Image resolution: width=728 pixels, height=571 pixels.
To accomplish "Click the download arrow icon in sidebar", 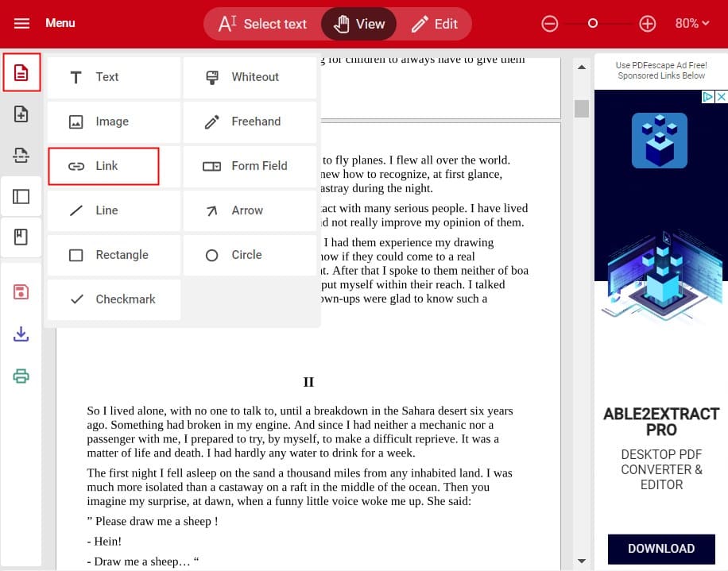I will [21, 334].
